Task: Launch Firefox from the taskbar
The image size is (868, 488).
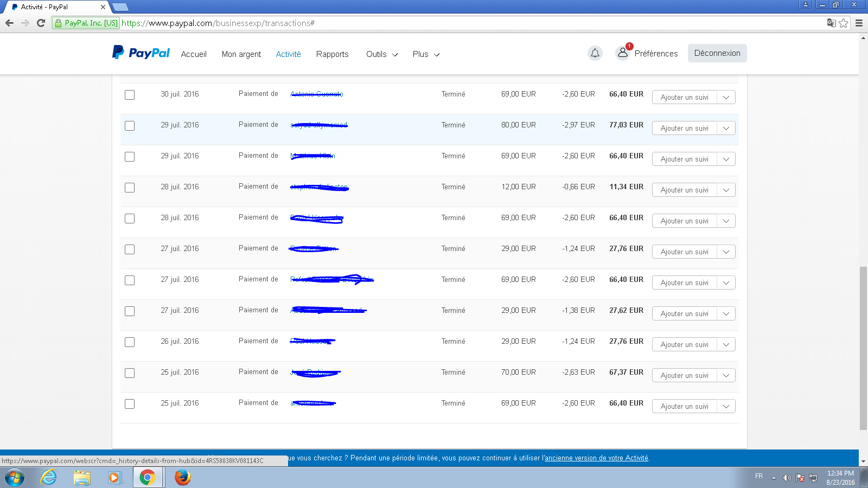Action: [x=182, y=477]
